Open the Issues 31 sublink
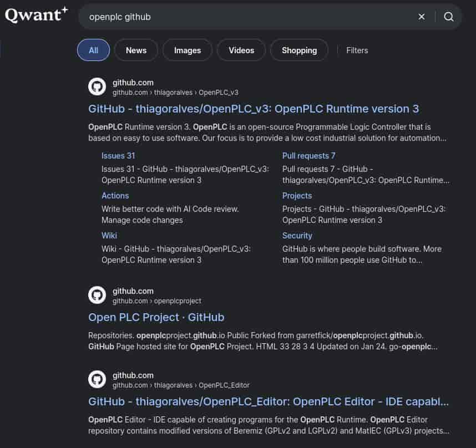 pyautogui.click(x=118, y=156)
